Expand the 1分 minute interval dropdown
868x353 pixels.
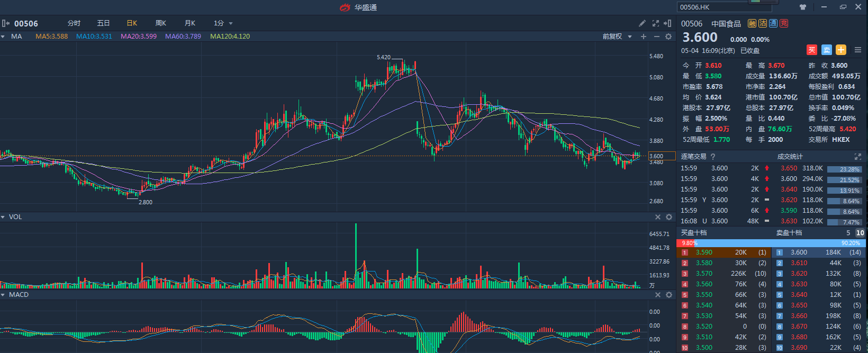point(223,23)
